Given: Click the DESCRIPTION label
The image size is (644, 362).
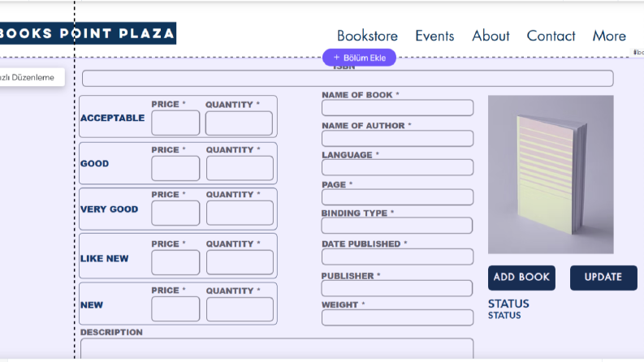Looking at the screenshot, I should pyautogui.click(x=111, y=333).
